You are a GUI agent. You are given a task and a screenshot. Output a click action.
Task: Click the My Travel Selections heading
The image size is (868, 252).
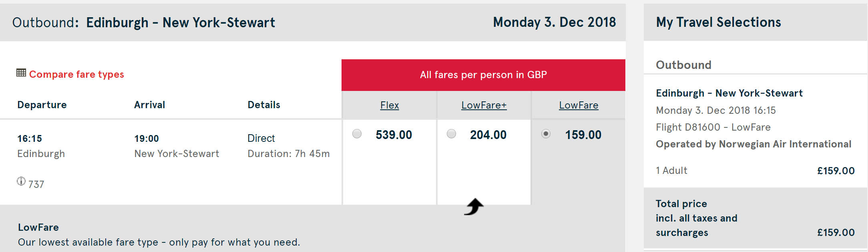718,22
